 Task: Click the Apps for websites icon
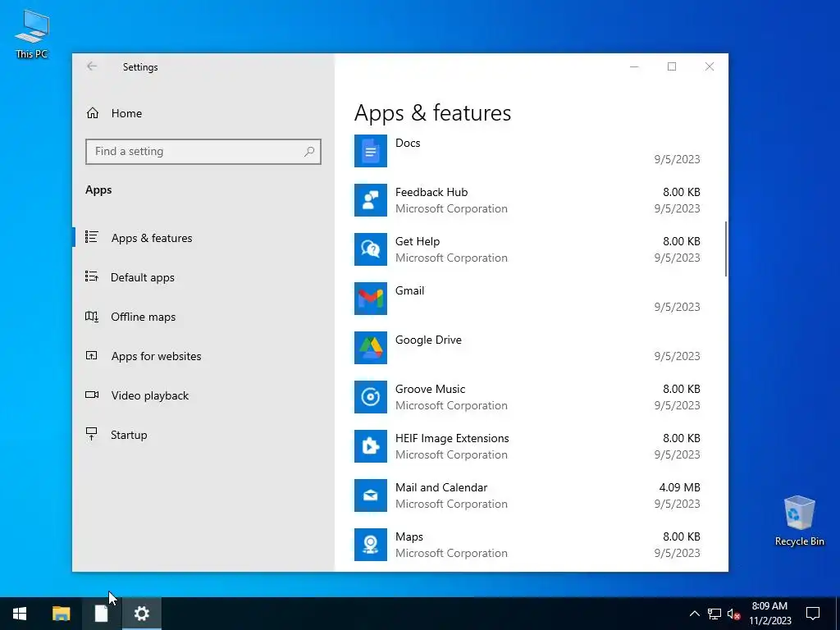coord(92,355)
